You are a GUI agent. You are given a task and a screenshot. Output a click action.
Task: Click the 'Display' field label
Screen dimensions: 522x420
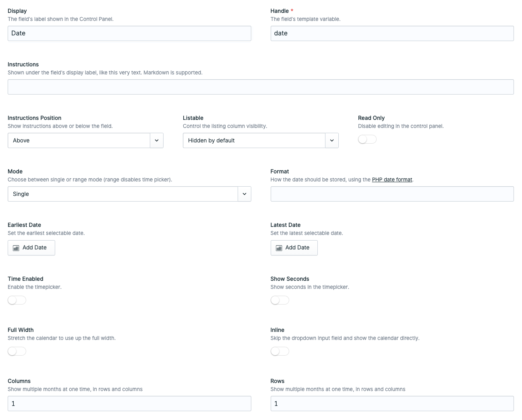(17, 11)
